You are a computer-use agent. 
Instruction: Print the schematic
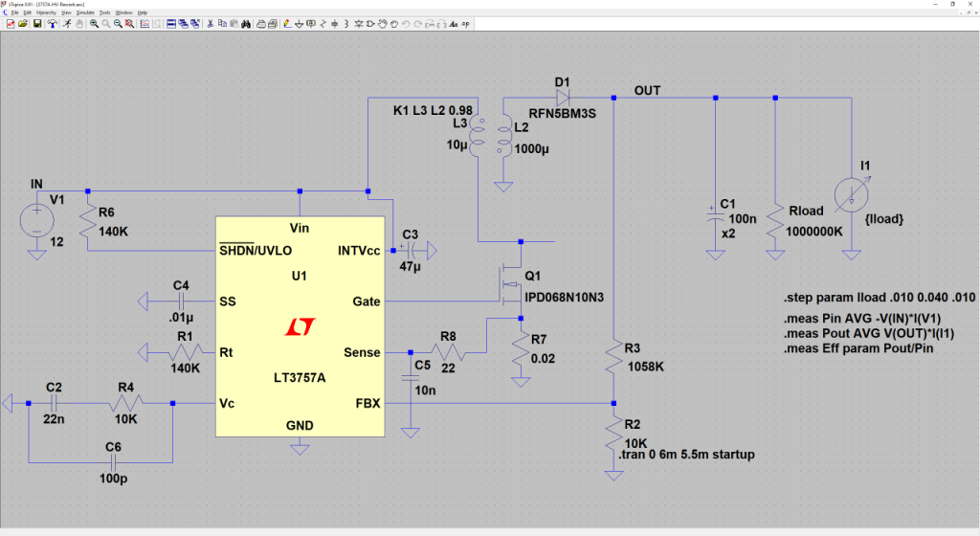pyautogui.click(x=261, y=24)
